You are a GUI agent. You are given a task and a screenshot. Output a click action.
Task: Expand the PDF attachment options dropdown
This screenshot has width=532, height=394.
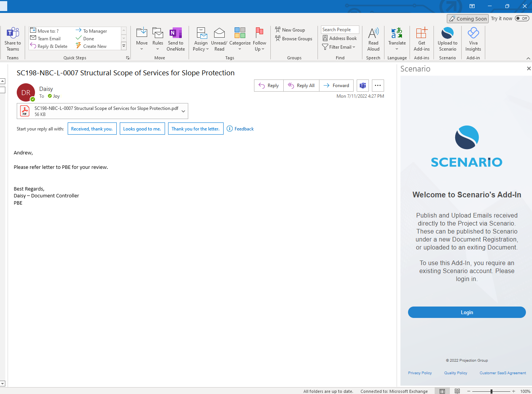pos(183,111)
